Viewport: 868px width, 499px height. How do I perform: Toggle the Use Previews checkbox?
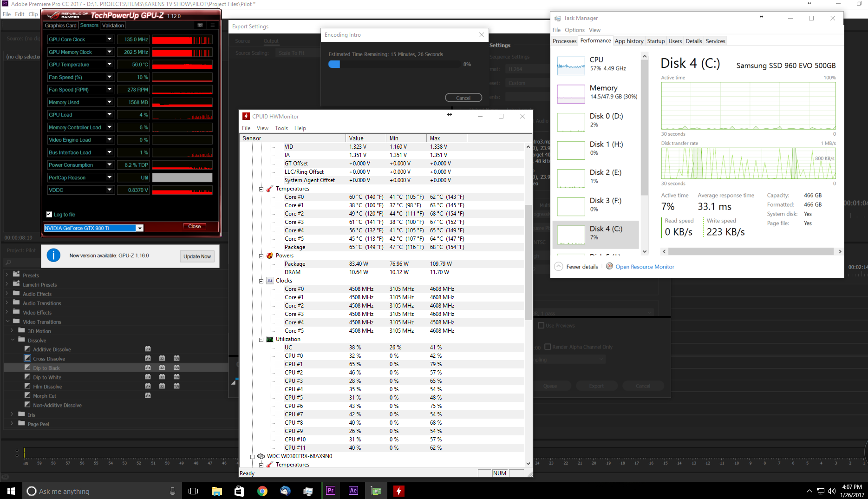pyautogui.click(x=542, y=325)
